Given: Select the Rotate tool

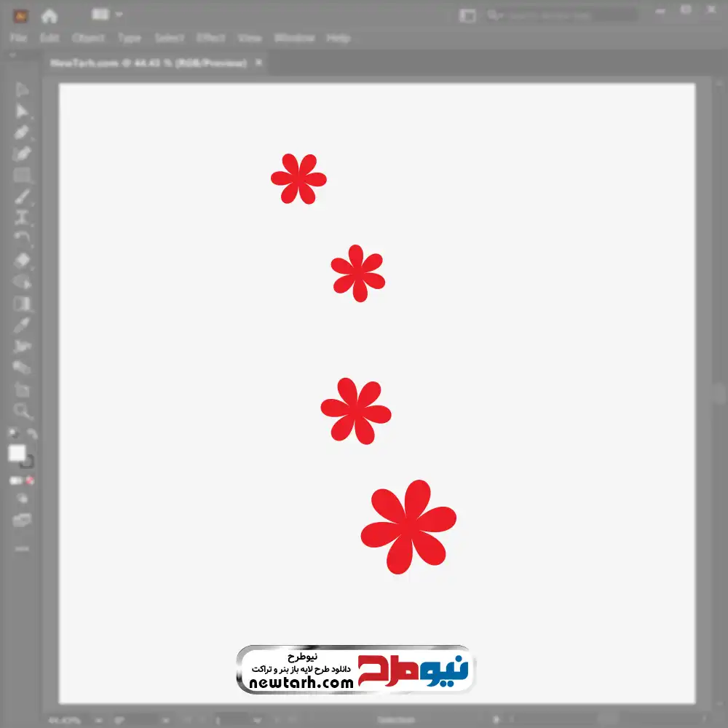Looking at the screenshot, I should [22, 239].
